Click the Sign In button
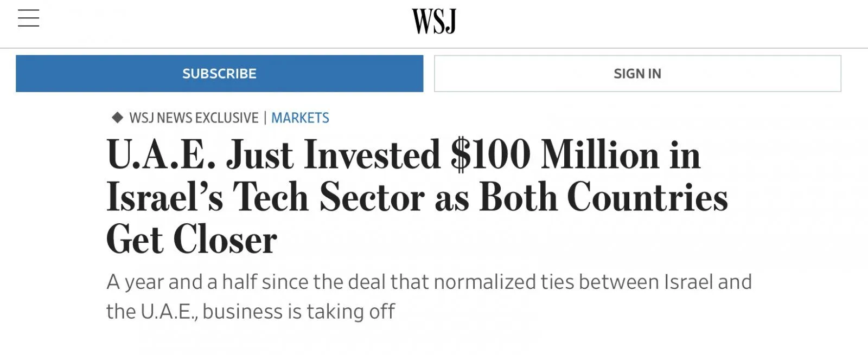The width and height of the screenshot is (868, 355). coord(637,74)
